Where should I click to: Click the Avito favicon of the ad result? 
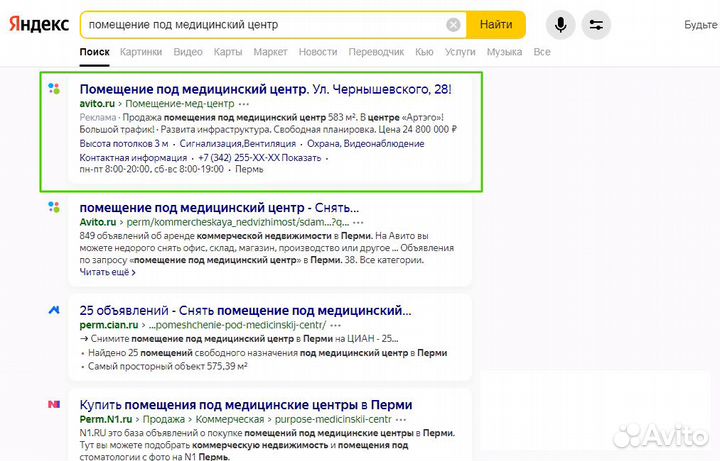coord(54,89)
